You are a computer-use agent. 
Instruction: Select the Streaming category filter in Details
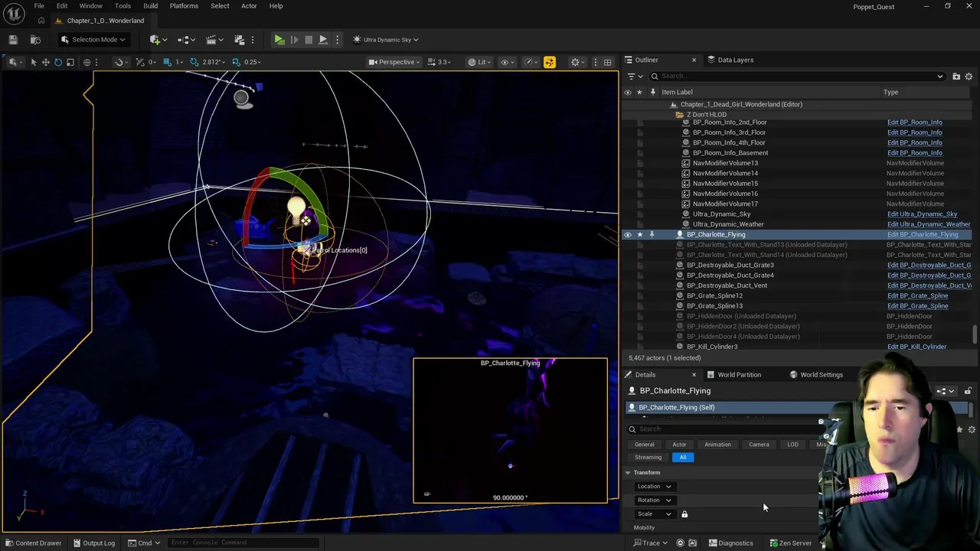[x=648, y=458]
